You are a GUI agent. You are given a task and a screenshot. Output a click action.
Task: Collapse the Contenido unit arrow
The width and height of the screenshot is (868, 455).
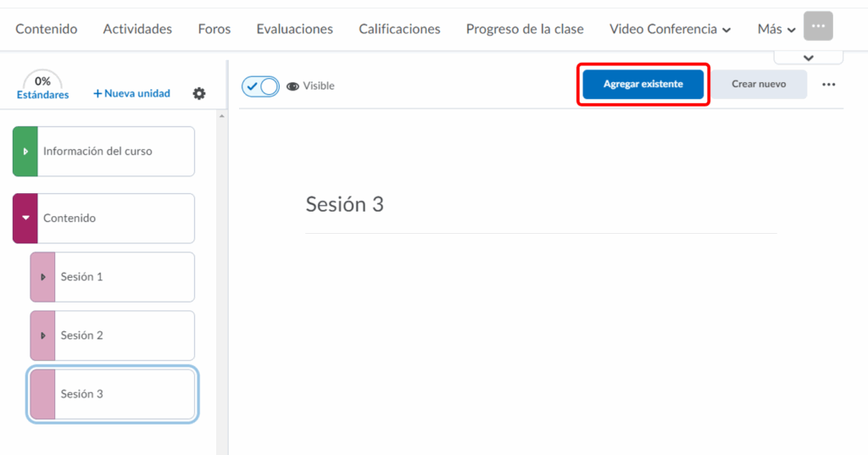point(25,219)
